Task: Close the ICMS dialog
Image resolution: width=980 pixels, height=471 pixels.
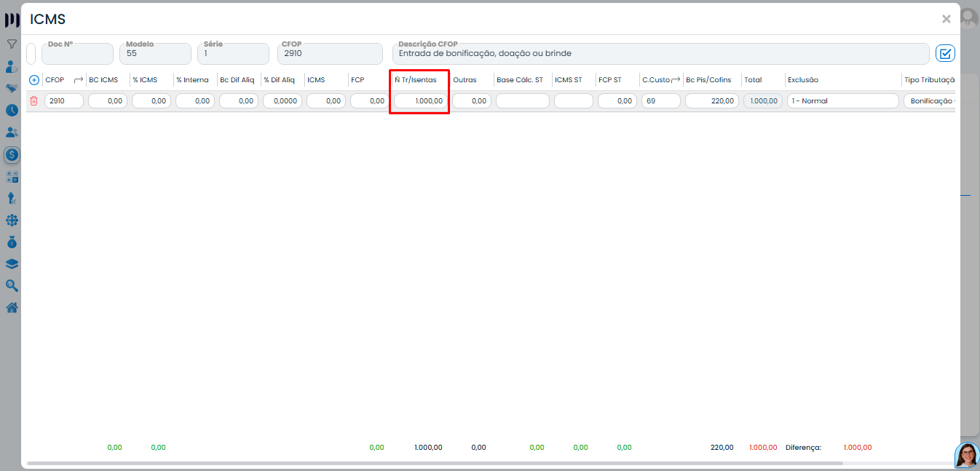Action: pos(946,20)
